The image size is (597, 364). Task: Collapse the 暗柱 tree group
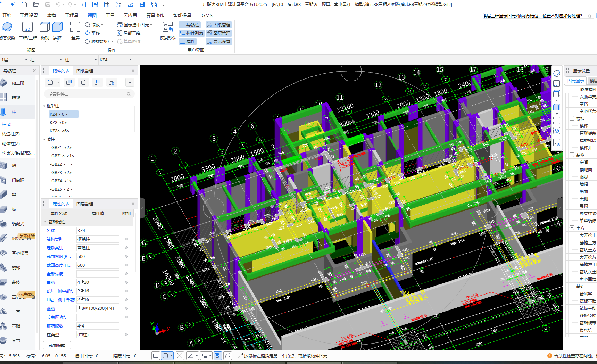44,139
